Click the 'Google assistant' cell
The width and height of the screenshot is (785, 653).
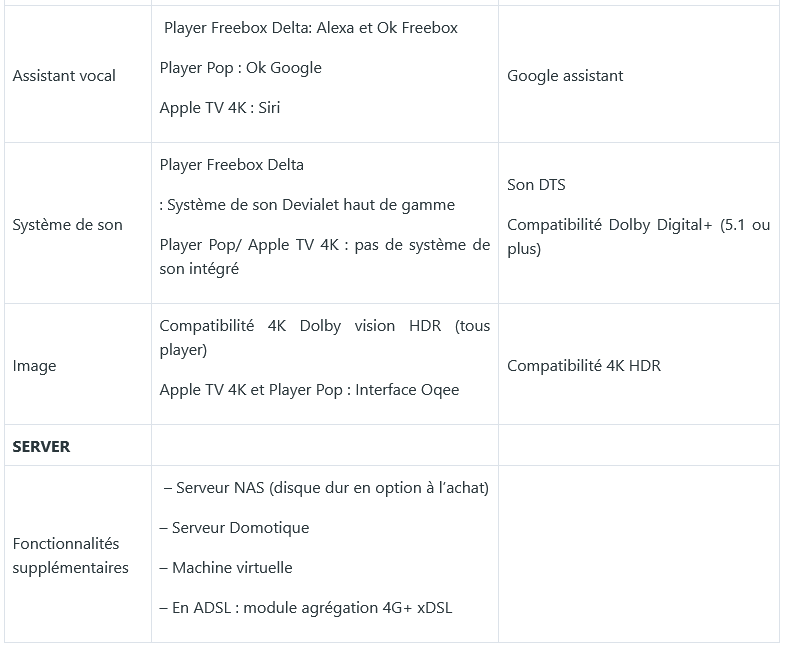pos(565,75)
